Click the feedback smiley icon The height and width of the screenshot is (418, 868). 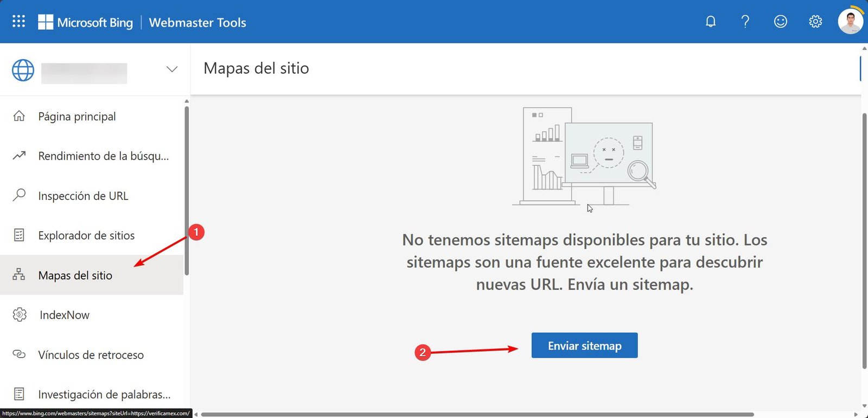pyautogui.click(x=780, y=22)
